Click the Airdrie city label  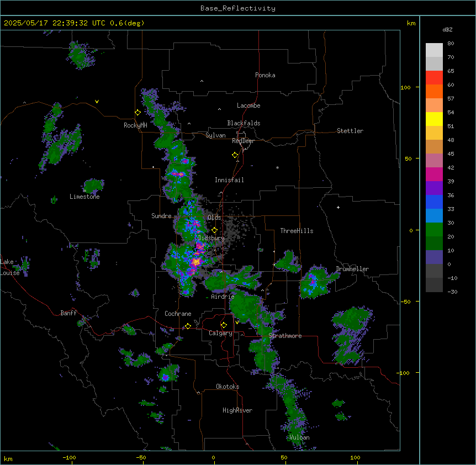(223, 297)
